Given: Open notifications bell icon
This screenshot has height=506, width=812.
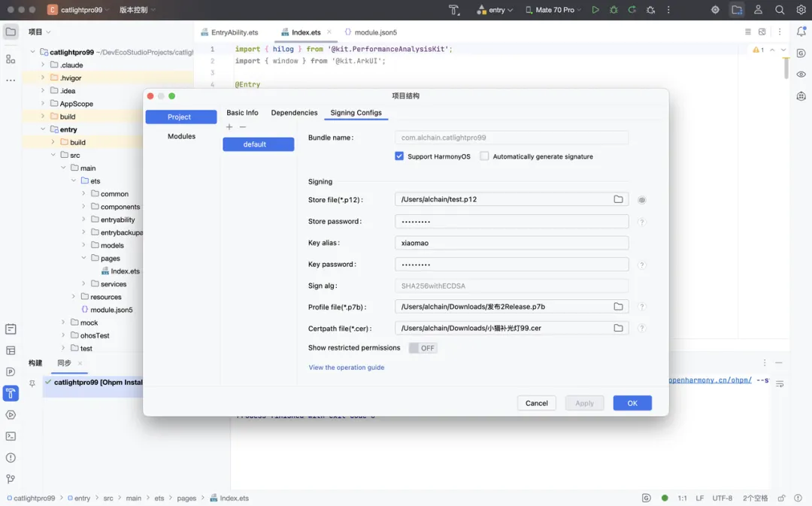Looking at the screenshot, I should (801, 32).
